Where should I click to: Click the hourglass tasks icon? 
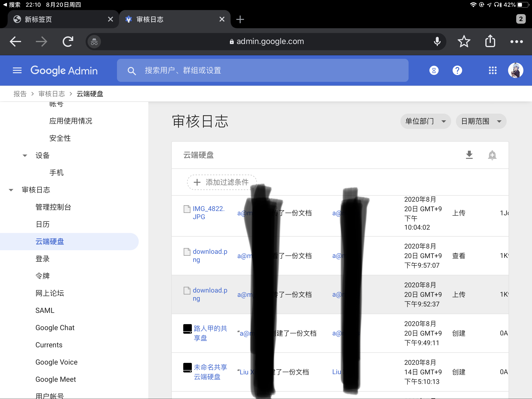pos(434,71)
